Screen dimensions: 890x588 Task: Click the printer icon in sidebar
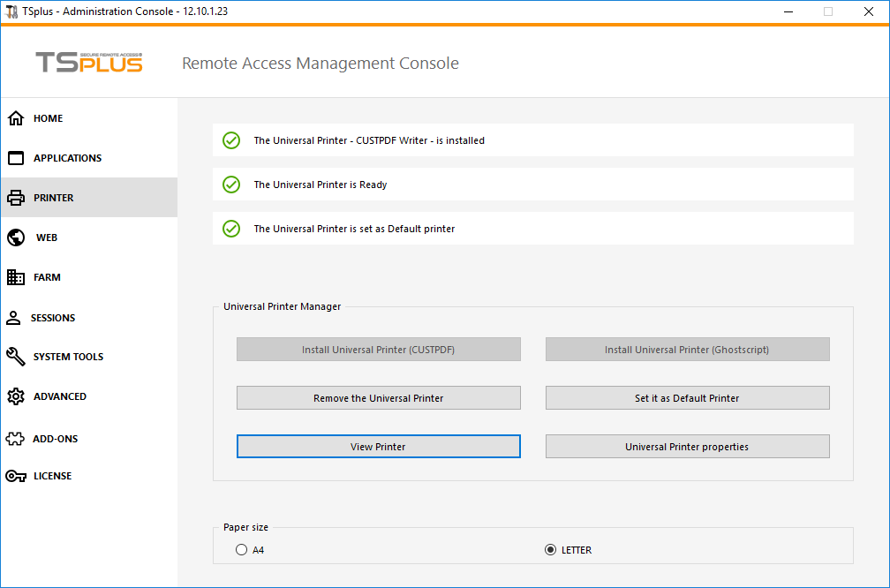click(16, 198)
